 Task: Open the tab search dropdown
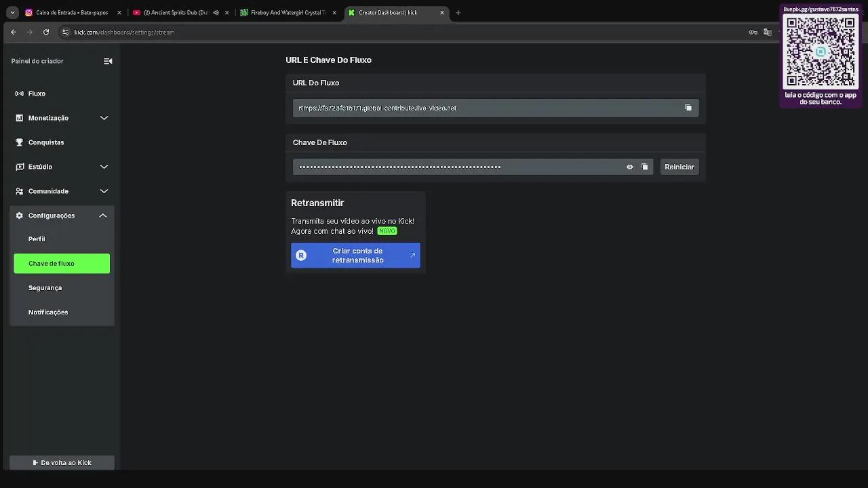pyautogui.click(x=12, y=12)
